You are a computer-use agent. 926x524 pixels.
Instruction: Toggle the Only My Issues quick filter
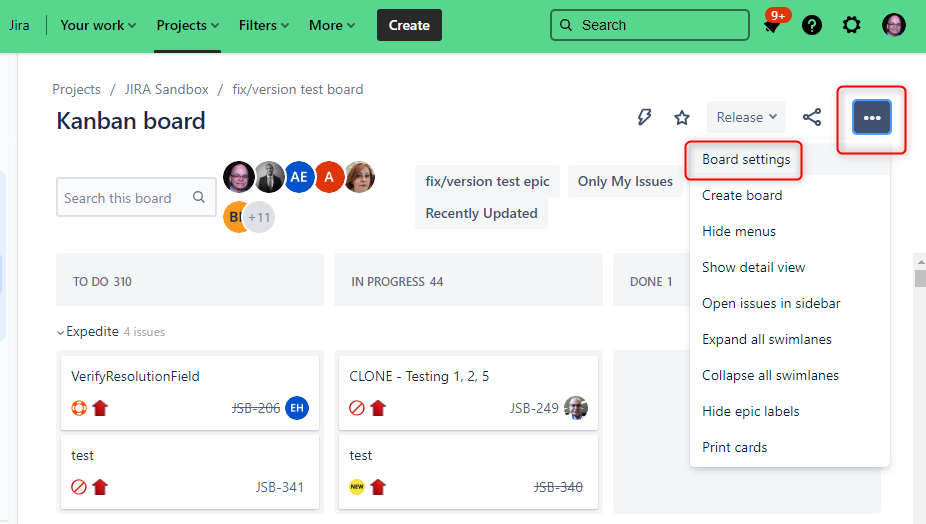pyautogui.click(x=625, y=181)
